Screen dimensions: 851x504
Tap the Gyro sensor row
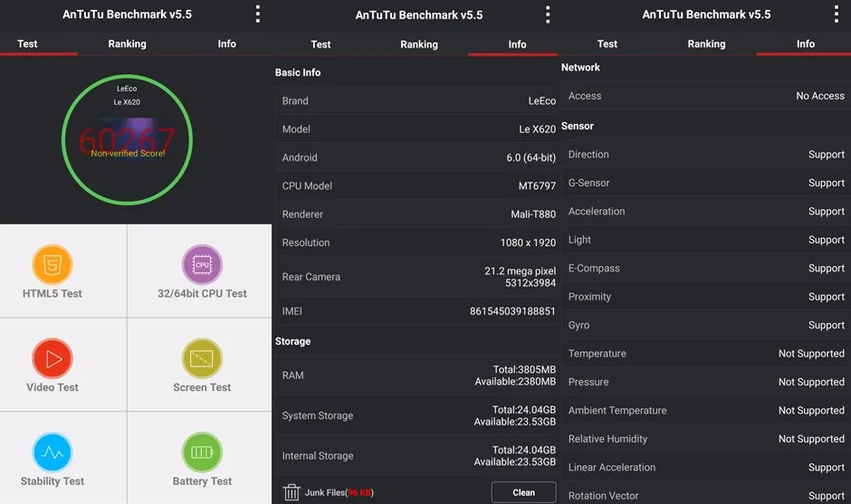click(x=706, y=325)
